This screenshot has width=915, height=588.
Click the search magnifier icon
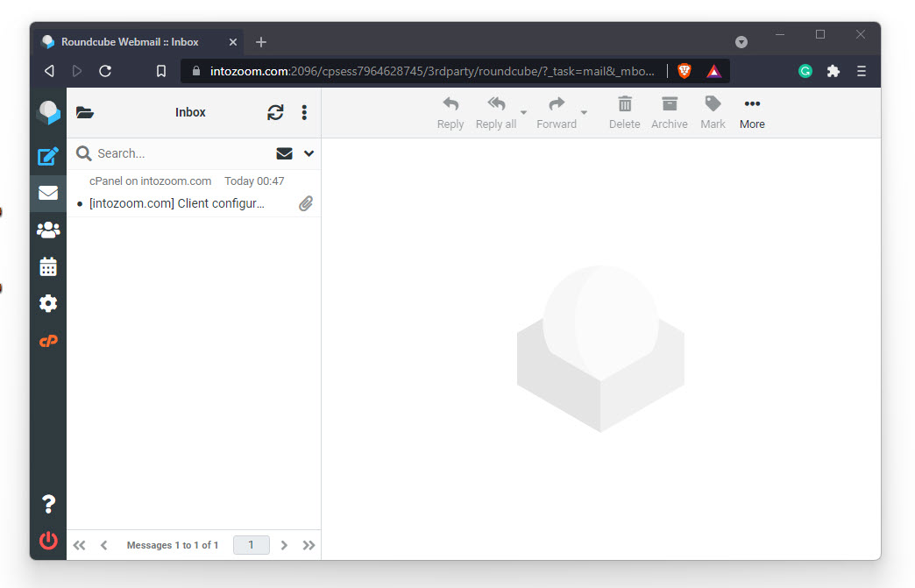click(x=84, y=153)
